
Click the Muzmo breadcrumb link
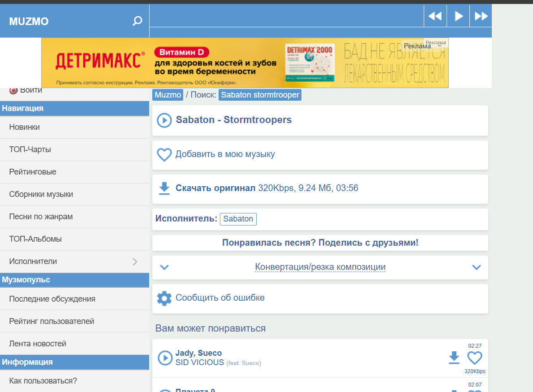point(168,95)
